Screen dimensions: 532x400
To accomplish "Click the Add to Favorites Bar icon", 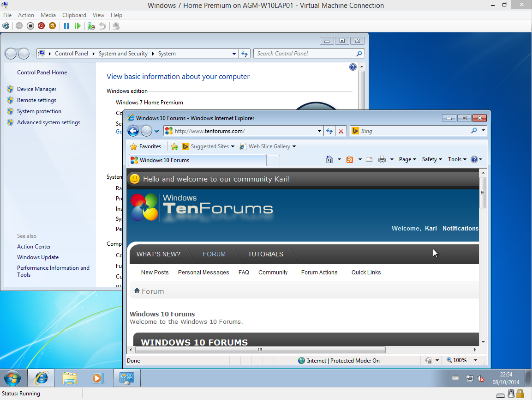I will click(x=174, y=146).
